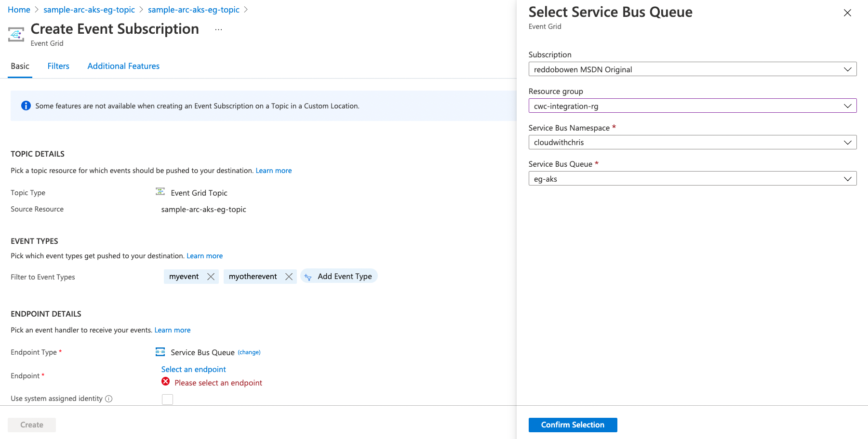
Task: Remove the myotherevent filter with its X
Action: (289, 277)
